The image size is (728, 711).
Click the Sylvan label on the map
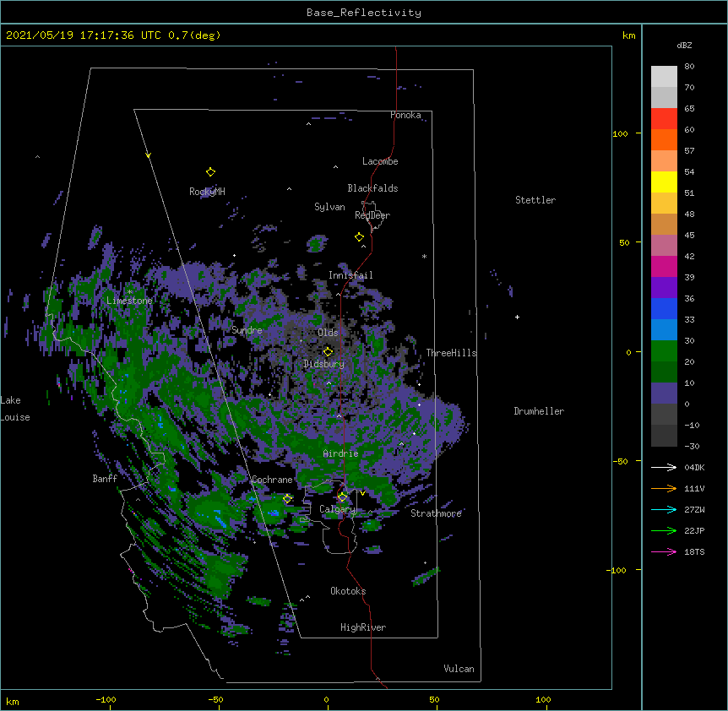click(x=329, y=207)
